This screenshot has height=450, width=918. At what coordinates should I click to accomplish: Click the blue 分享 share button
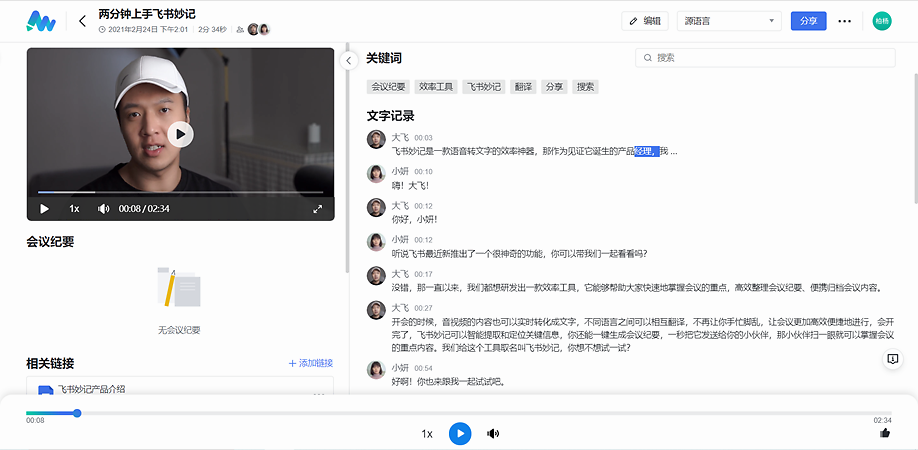pyautogui.click(x=808, y=21)
